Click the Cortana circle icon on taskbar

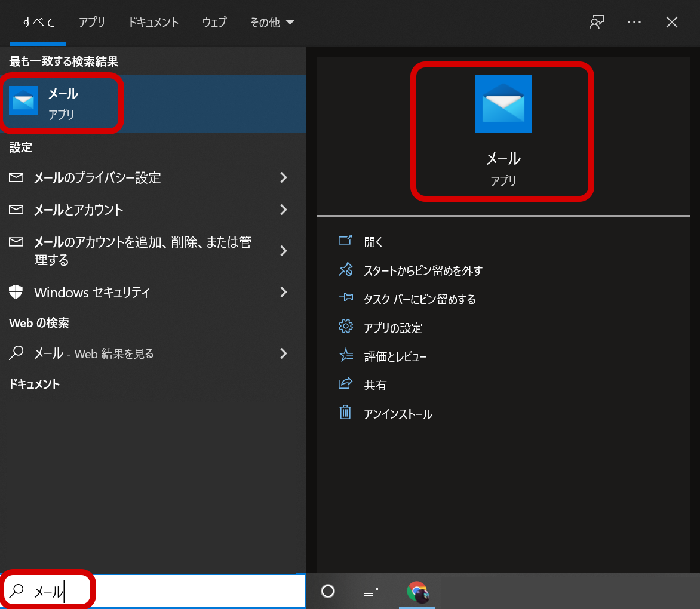click(x=328, y=591)
